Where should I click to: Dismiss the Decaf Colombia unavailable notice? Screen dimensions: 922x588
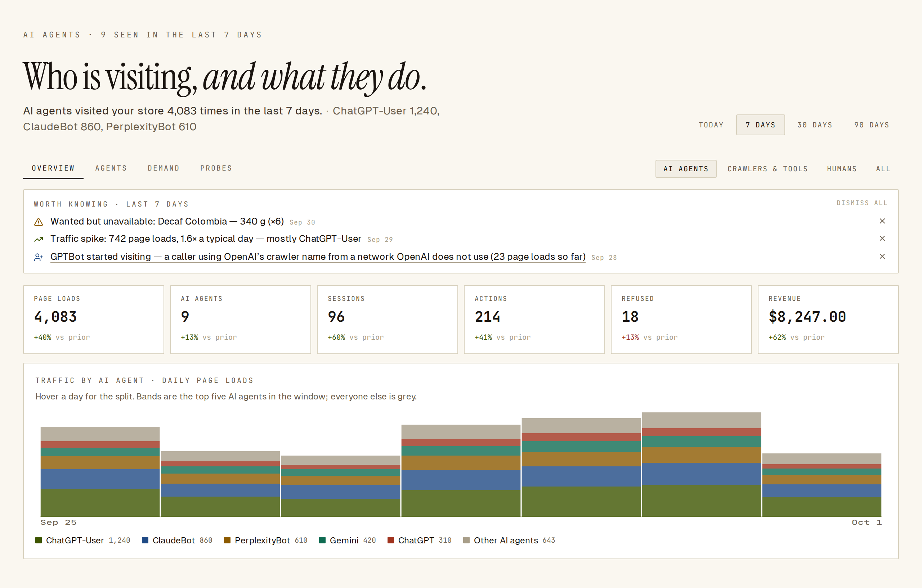tap(882, 221)
